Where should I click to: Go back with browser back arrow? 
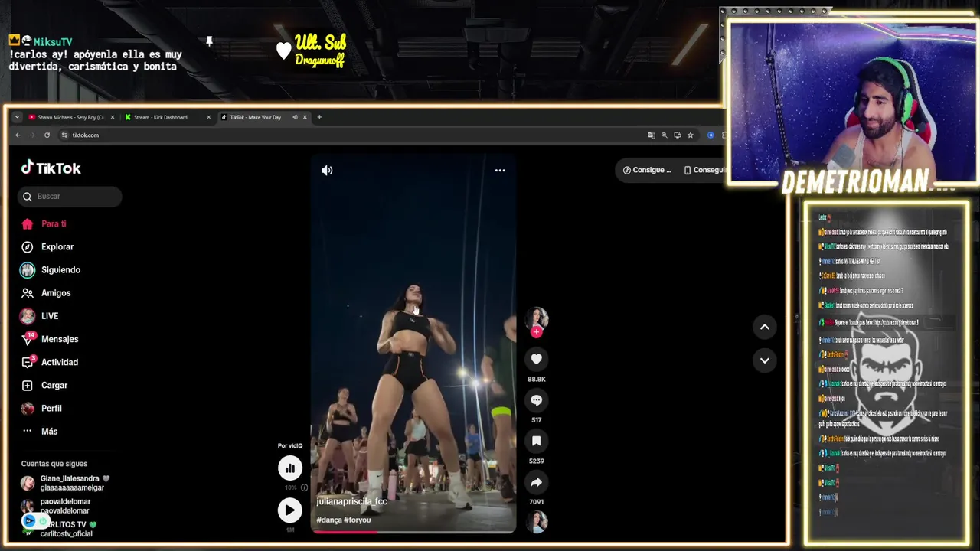(18, 135)
